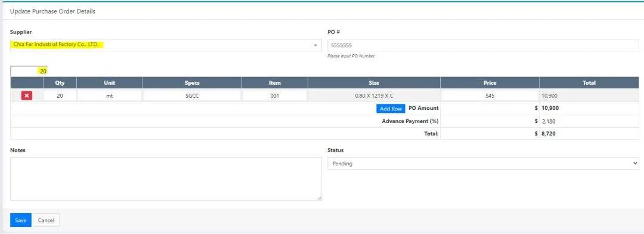Click the final Total value 8,720

coord(549,134)
